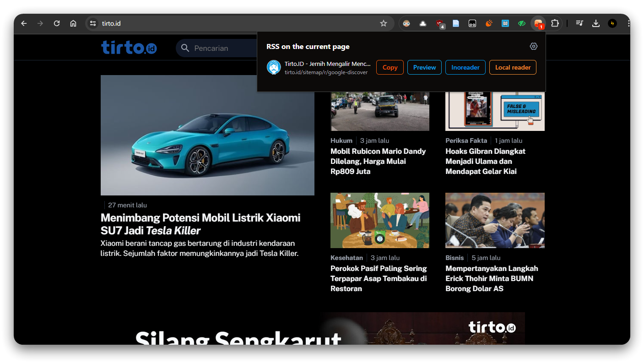The image size is (644, 363).
Task: Click the Pencarian search field
Action: pos(216,48)
